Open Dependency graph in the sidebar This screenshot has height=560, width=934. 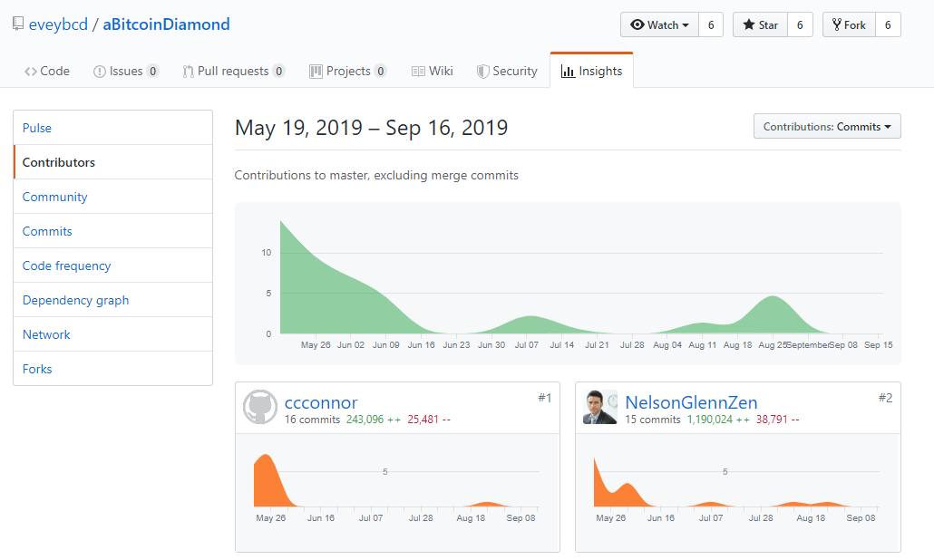113,301
